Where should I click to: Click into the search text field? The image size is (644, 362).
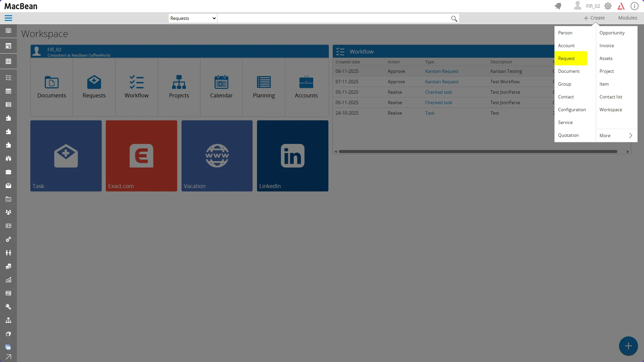333,18
